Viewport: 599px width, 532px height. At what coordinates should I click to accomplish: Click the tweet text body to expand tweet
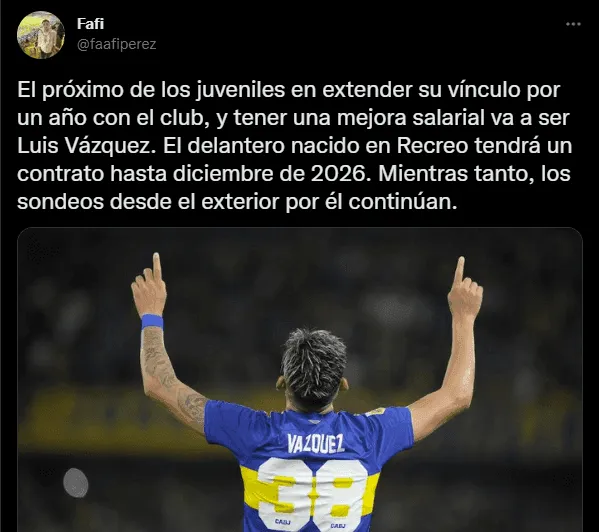[294, 146]
